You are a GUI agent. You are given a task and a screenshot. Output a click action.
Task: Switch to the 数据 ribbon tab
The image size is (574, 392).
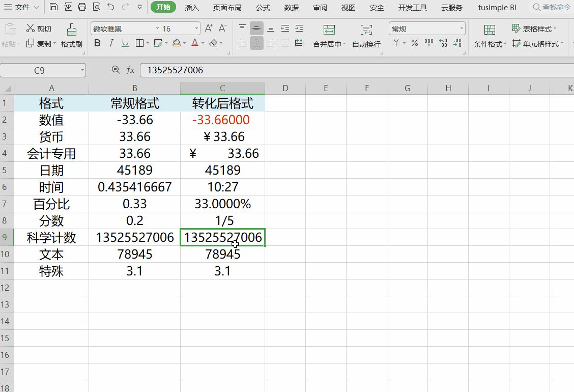291,7
